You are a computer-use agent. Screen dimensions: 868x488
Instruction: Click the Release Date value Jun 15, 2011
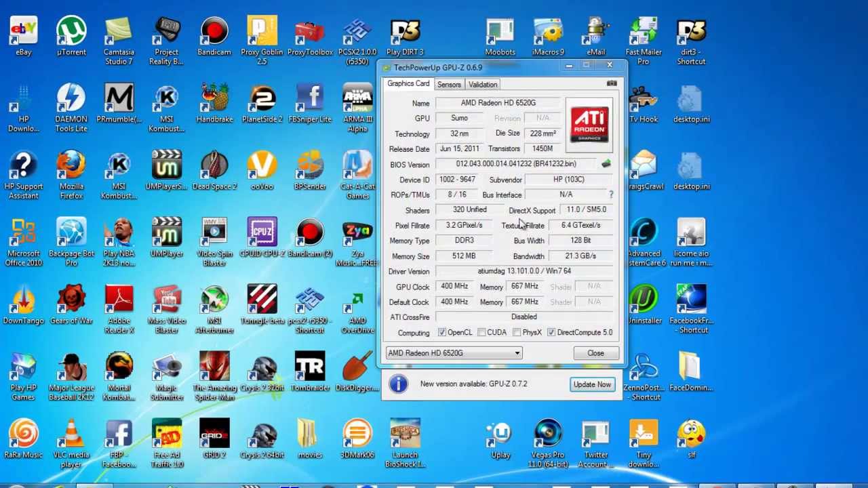(459, 148)
